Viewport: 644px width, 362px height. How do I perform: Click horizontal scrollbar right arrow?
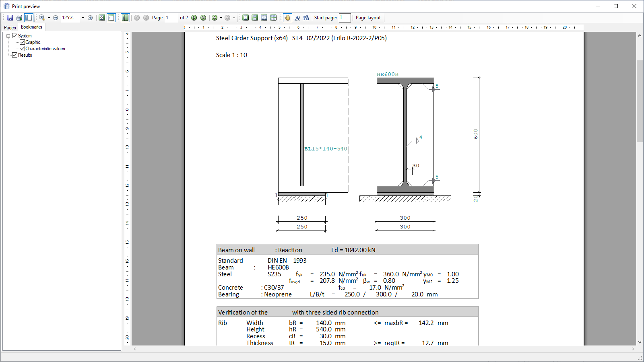click(633, 349)
